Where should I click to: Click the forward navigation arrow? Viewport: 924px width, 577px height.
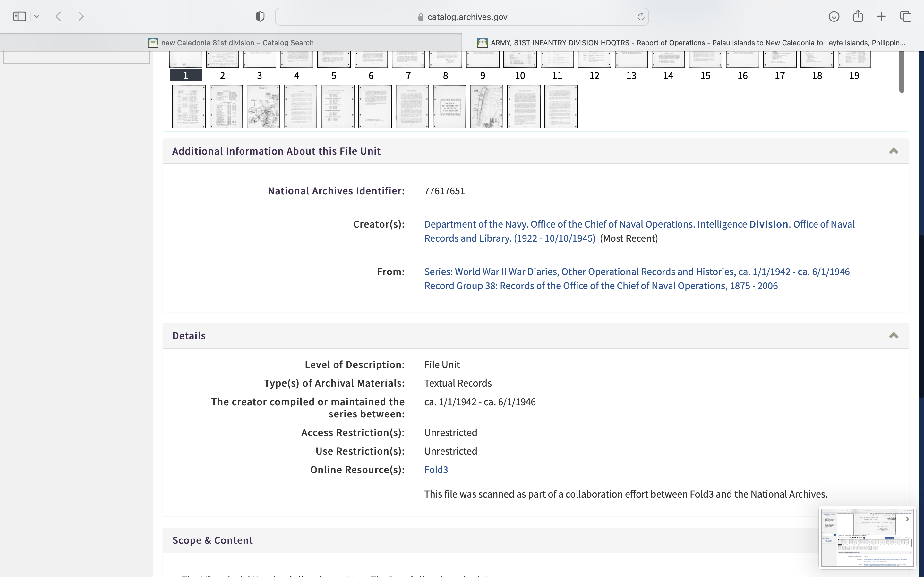81,16
